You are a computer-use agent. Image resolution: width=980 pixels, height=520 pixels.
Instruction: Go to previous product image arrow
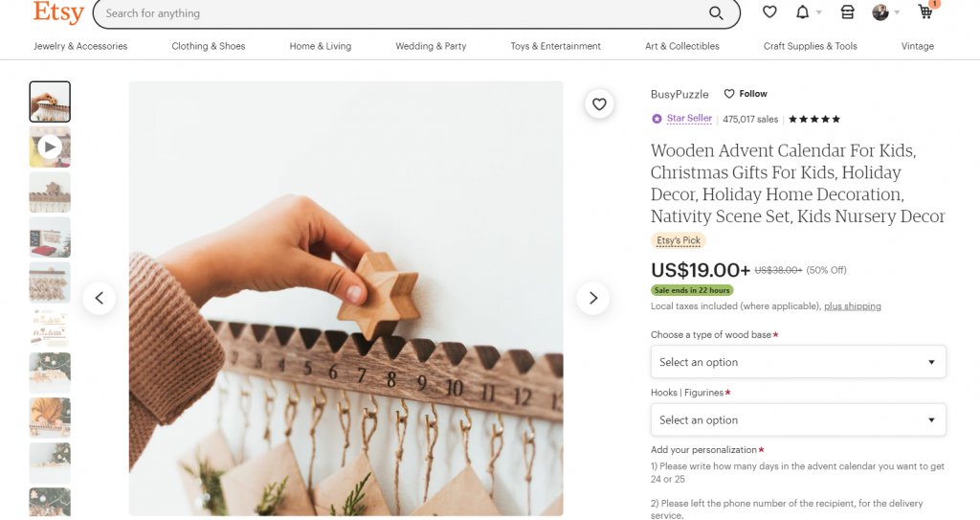(100, 298)
